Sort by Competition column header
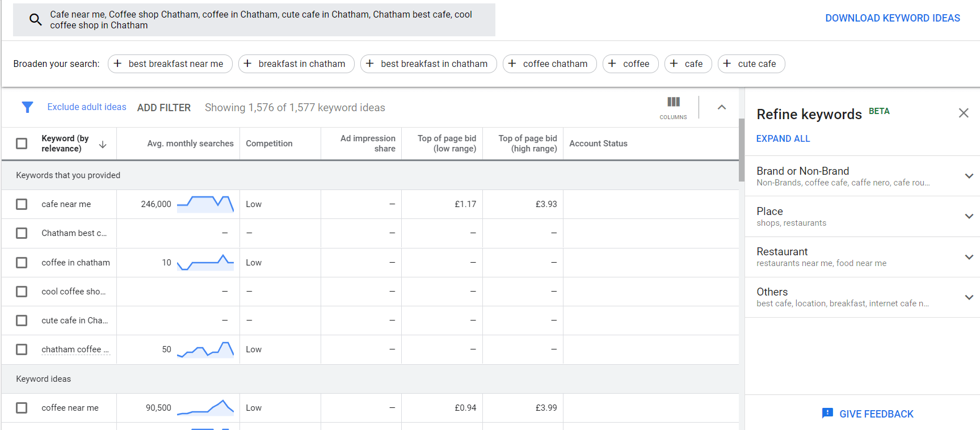 (x=269, y=144)
